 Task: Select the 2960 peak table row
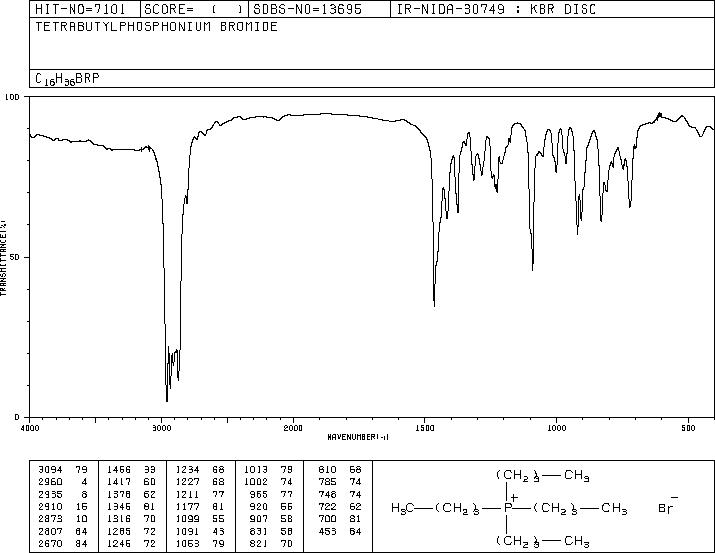point(63,482)
